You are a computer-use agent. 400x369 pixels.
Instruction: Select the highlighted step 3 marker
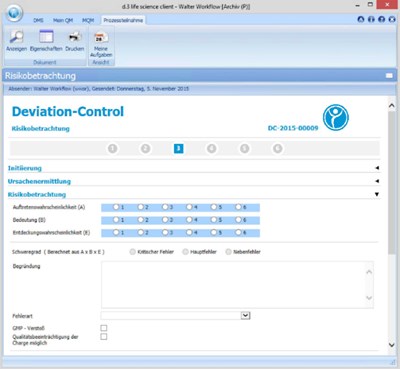tap(179, 148)
